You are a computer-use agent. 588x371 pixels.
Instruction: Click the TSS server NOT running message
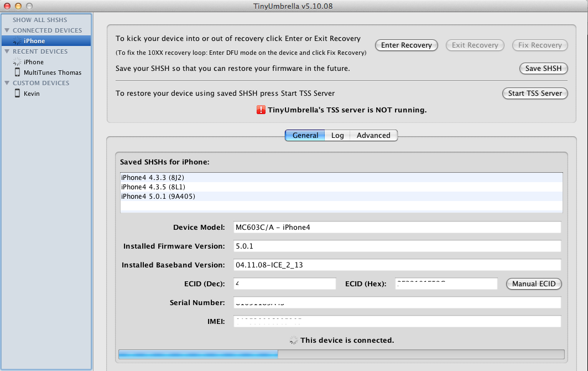(x=347, y=110)
